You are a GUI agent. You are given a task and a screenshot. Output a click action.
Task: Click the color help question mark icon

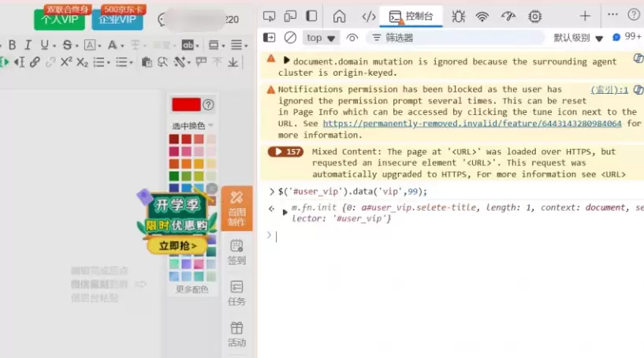pyautogui.click(x=208, y=105)
